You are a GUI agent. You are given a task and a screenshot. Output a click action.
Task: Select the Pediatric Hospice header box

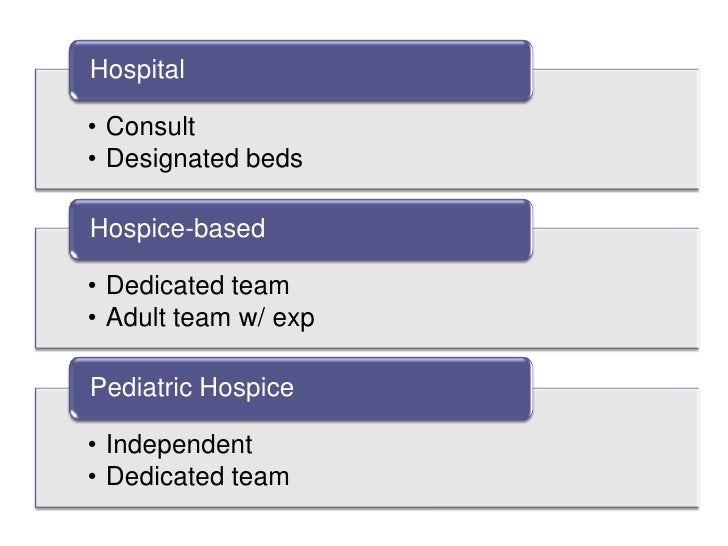click(301, 389)
